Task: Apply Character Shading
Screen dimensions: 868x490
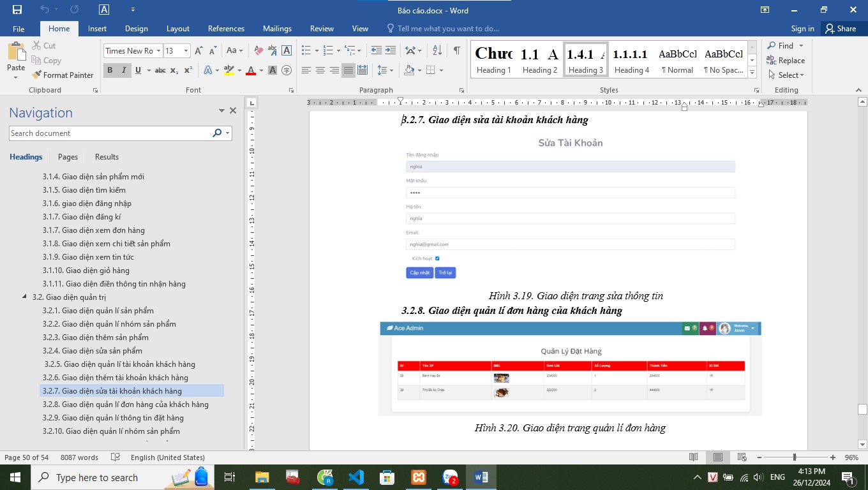Action: 273,70
